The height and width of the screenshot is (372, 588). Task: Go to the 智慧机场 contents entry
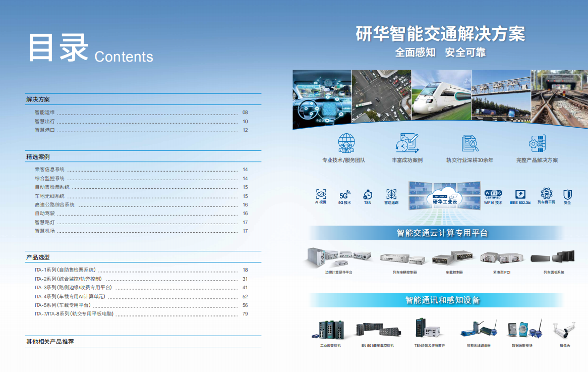pos(141,231)
